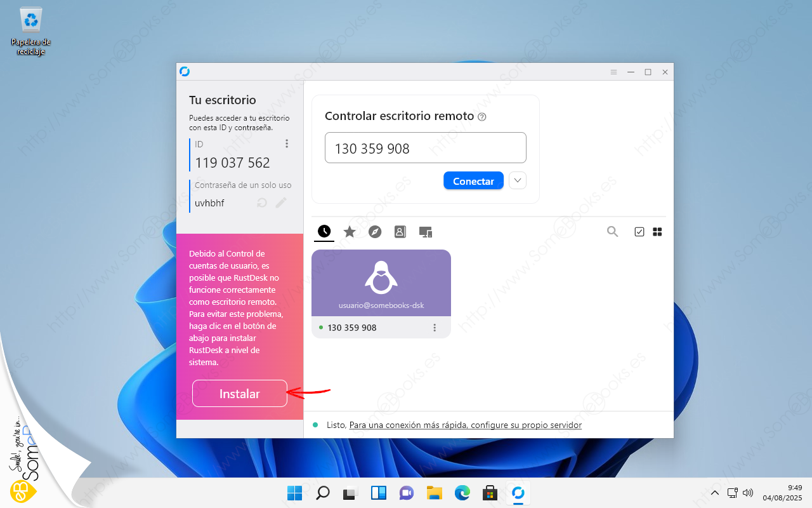Screen dimensions: 812x508
Task: Click the ID value 119 037 562
Action: (233, 163)
